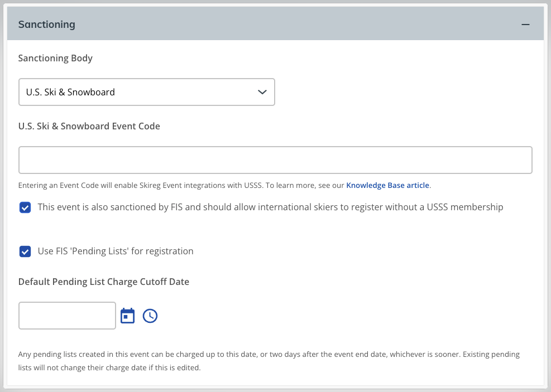This screenshot has height=392, width=551.
Task: Focus the Pending List Charge Cutoff Date input
Action: [67, 316]
